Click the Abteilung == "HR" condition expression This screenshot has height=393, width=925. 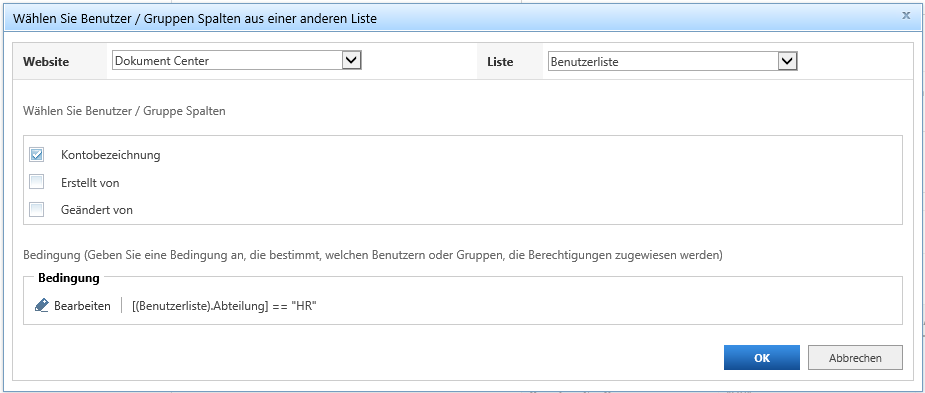pyautogui.click(x=225, y=306)
